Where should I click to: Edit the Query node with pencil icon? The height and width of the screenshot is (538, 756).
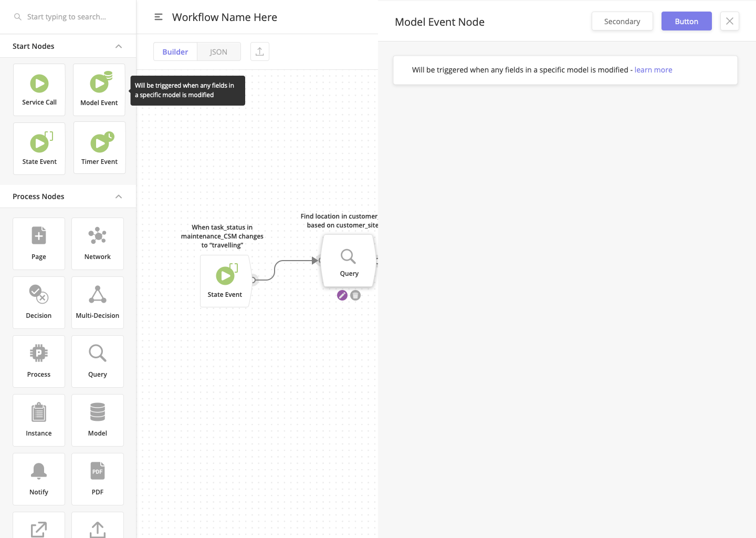tap(342, 295)
